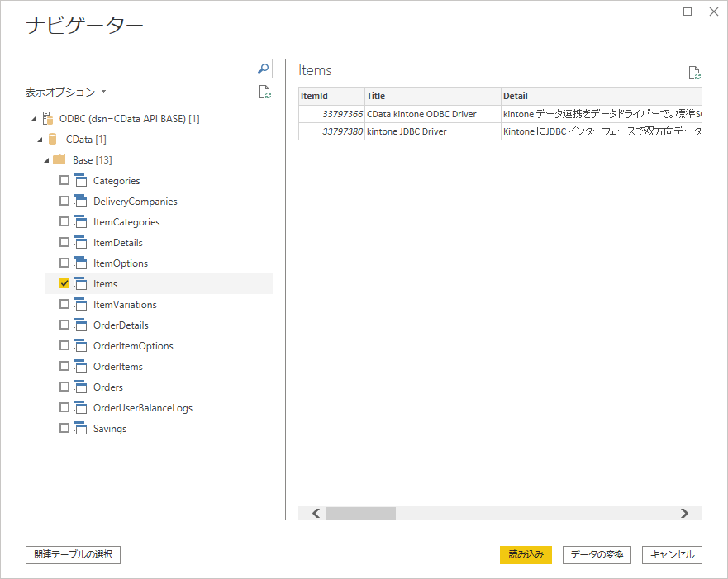Click the OrderItems table icon
Screen dimensions: 728x579
tap(80, 366)
